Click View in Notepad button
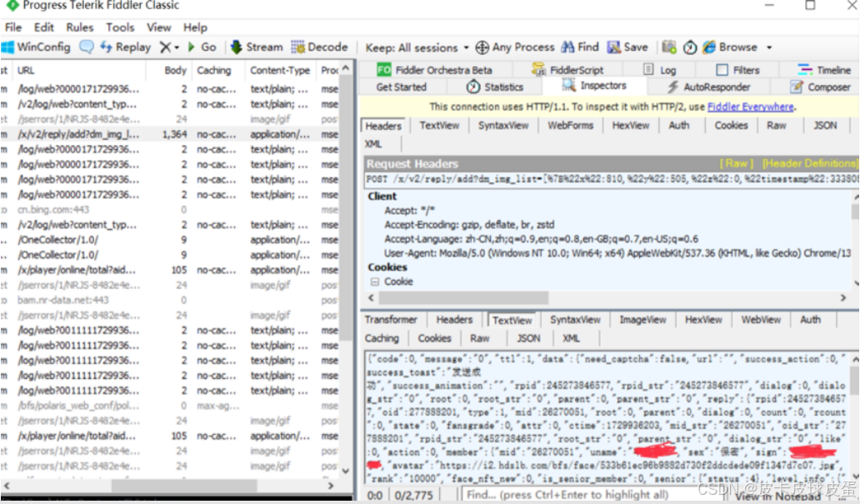The height and width of the screenshot is (504, 860). [x=777, y=496]
